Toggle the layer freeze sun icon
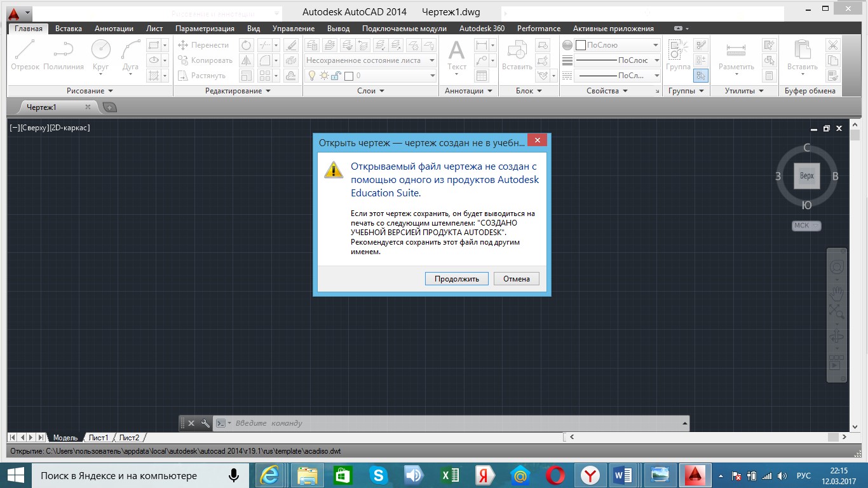The image size is (868, 488). point(324,76)
